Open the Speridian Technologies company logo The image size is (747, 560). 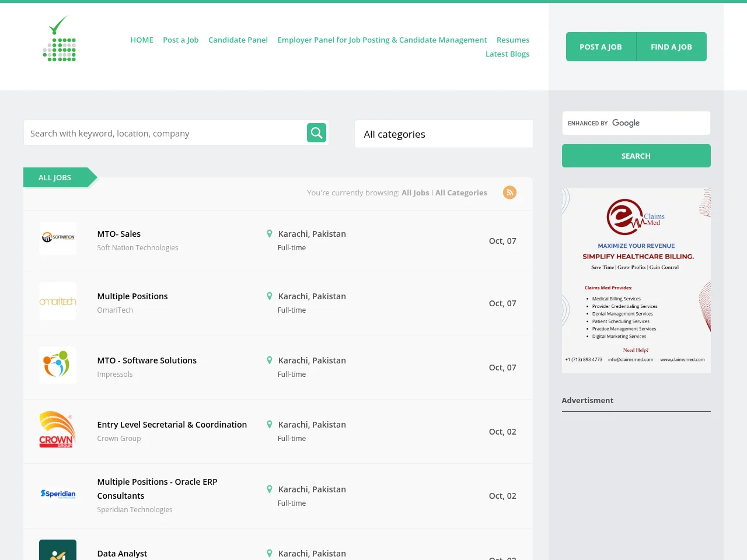pos(58,494)
